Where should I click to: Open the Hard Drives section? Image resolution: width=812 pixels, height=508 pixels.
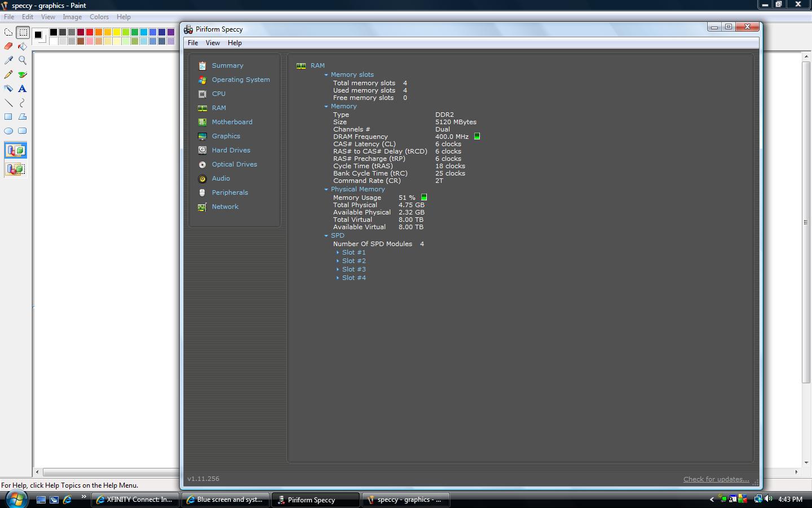click(x=231, y=150)
